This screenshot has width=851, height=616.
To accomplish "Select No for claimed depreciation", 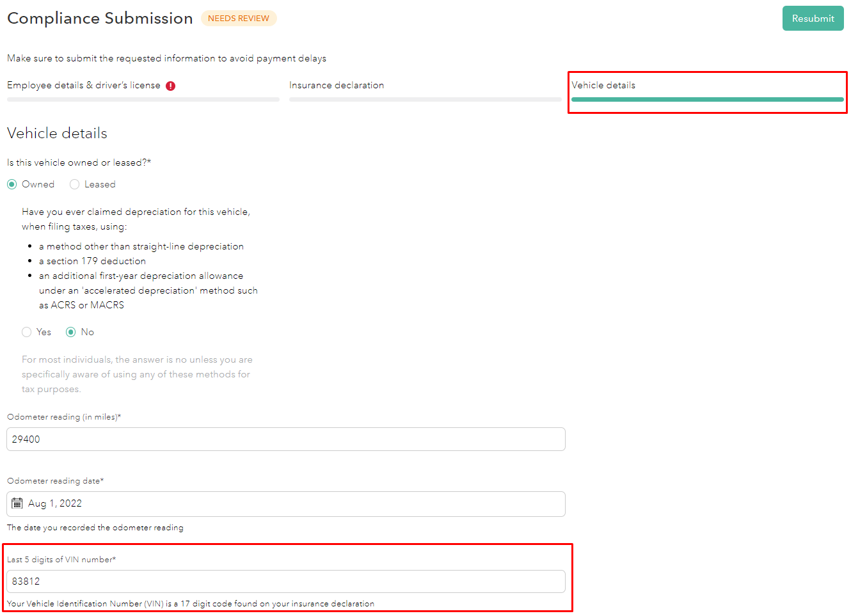I will coord(71,332).
